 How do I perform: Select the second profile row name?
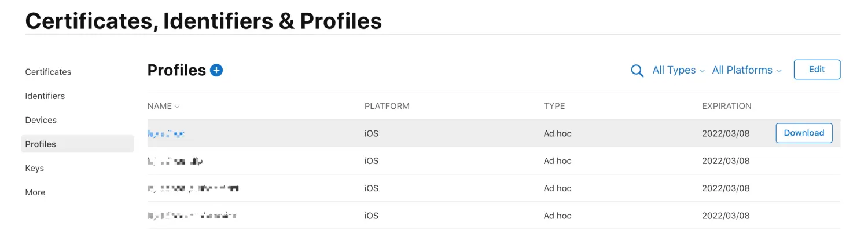175,160
